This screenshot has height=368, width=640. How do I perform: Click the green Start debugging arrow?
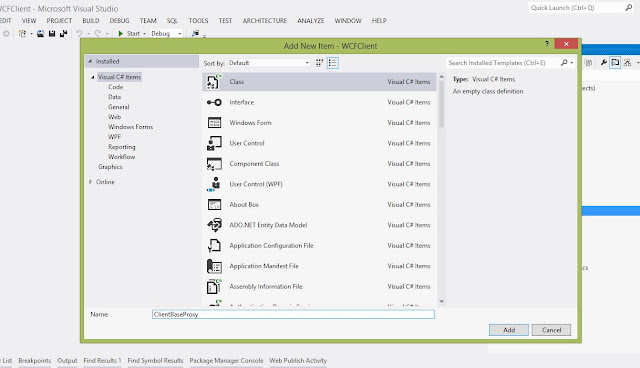[120, 33]
